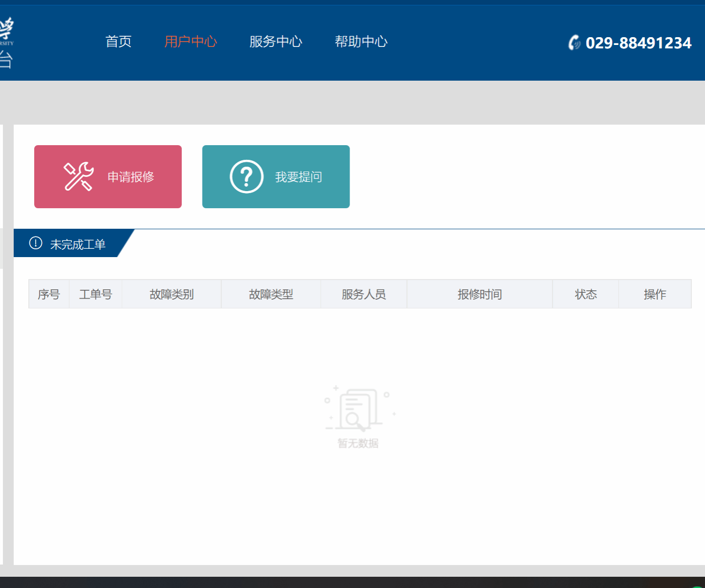Click the 工单号 column header
Image resolution: width=705 pixels, height=588 pixels.
pos(95,294)
